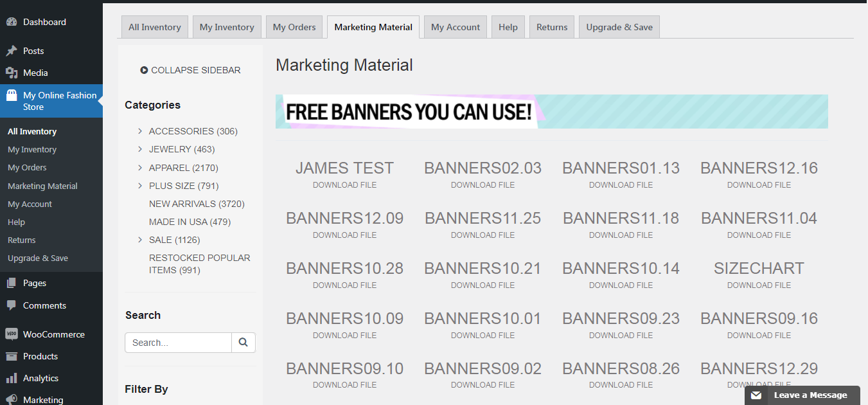
Task: Click the WooCommerce logo icon
Action: coord(12,334)
